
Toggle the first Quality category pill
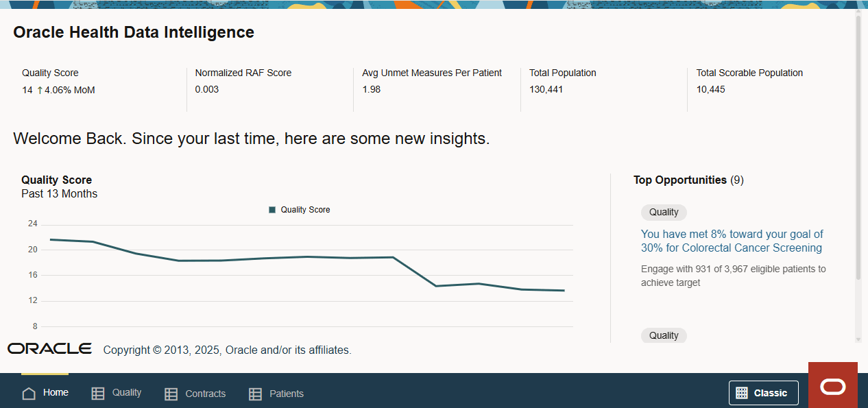click(x=663, y=212)
